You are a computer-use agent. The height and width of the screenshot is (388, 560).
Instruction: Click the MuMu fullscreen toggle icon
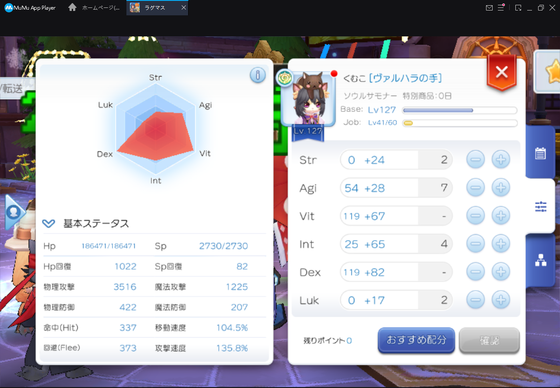pos(518,8)
